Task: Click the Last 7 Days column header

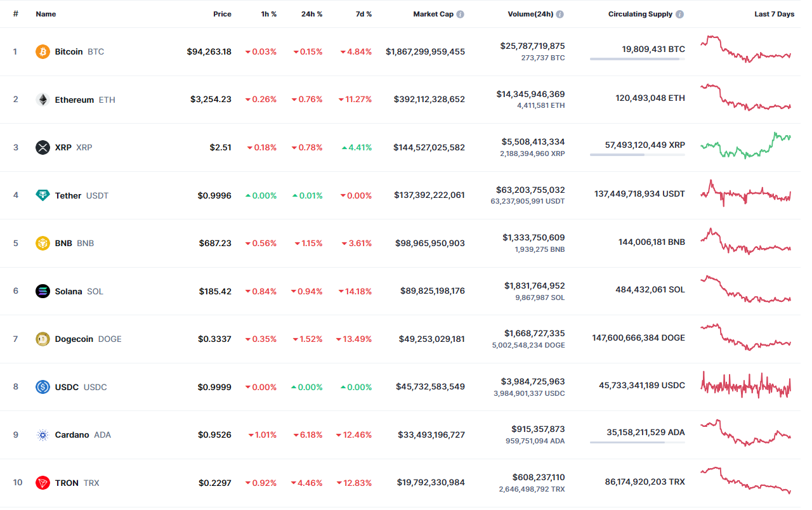Action: click(x=774, y=14)
